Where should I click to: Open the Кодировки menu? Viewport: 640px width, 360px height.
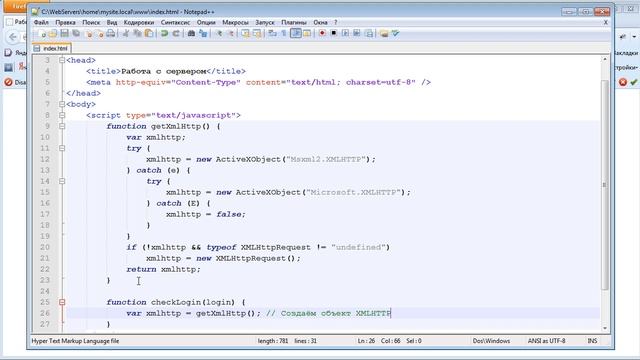click(x=139, y=22)
